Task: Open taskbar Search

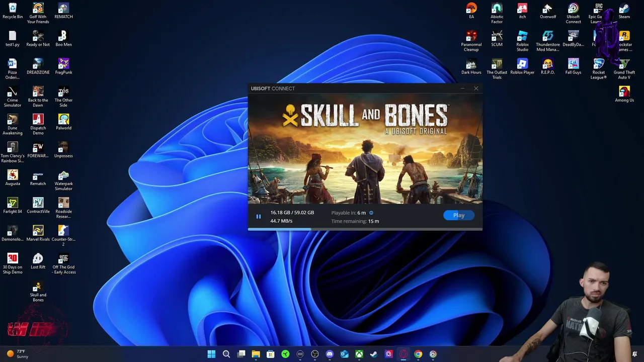Action: 226,354
